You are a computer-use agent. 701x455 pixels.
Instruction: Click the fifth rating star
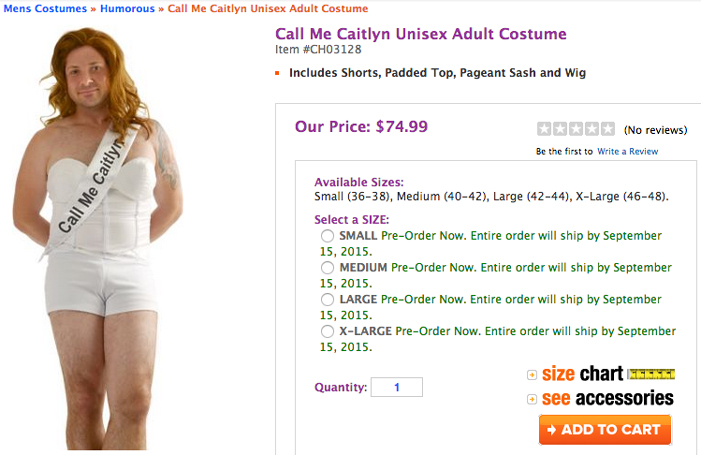coord(608,129)
